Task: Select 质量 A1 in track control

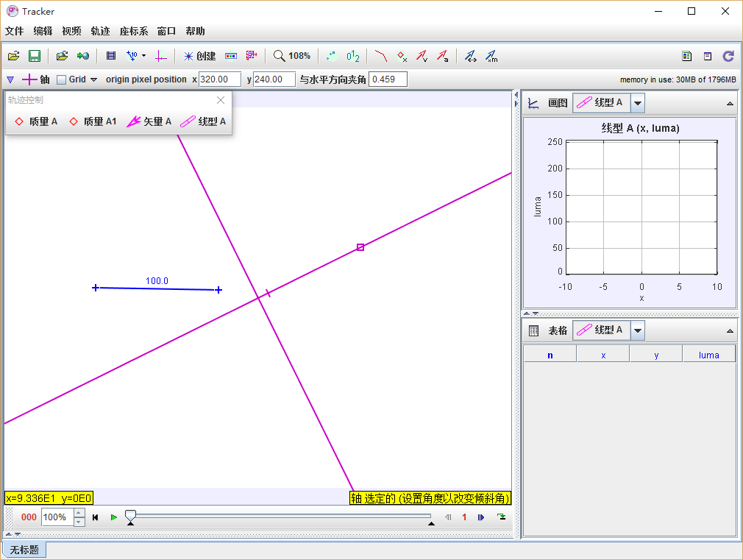Action: 93,121
